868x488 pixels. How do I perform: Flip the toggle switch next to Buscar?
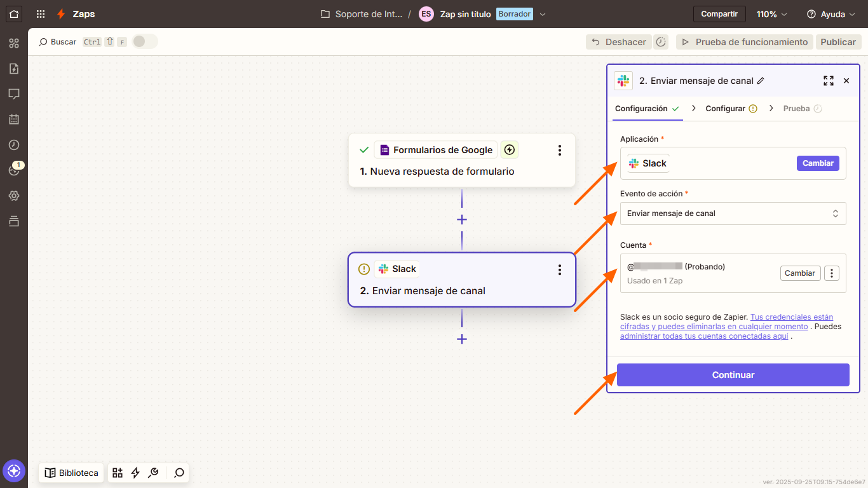coord(144,40)
